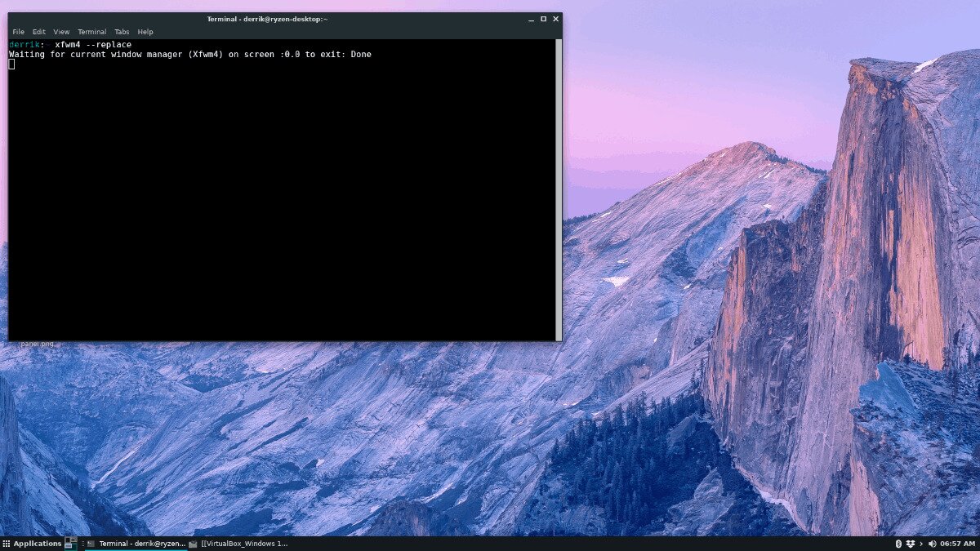Maximize the Terminal window

point(543,19)
